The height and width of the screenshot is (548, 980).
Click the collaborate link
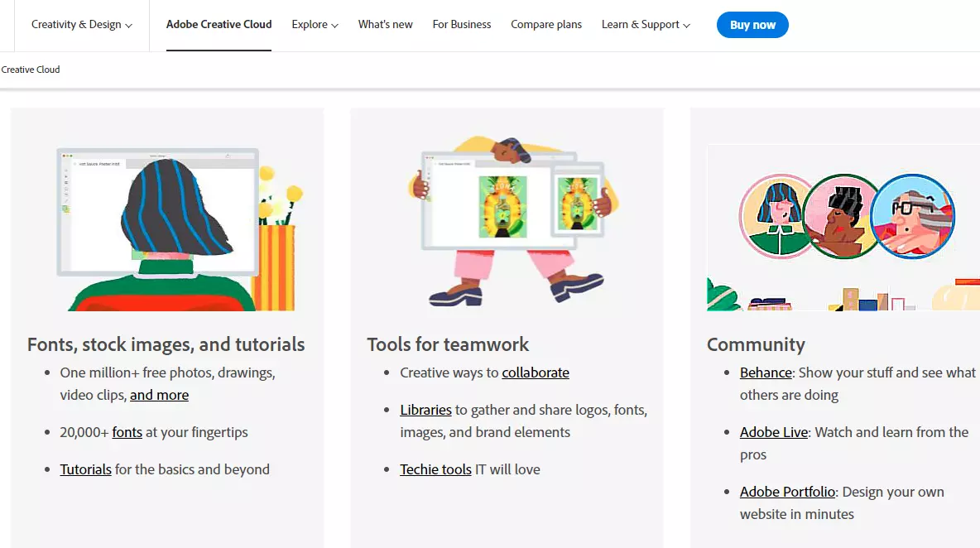(x=536, y=373)
